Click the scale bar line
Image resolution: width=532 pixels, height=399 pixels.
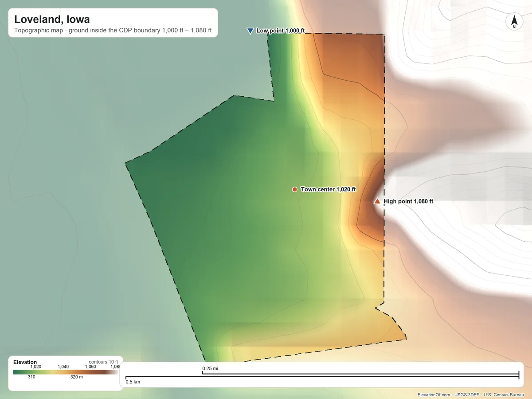point(322,376)
